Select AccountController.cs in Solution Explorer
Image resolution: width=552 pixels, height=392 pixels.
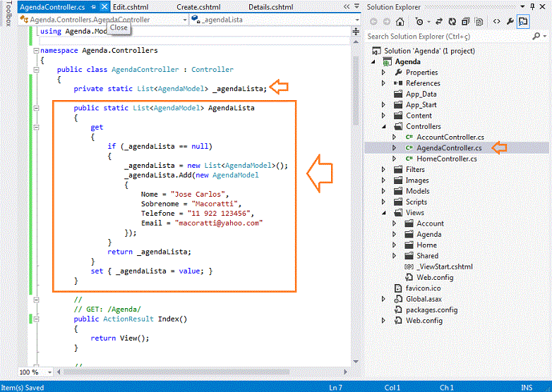[x=450, y=137]
